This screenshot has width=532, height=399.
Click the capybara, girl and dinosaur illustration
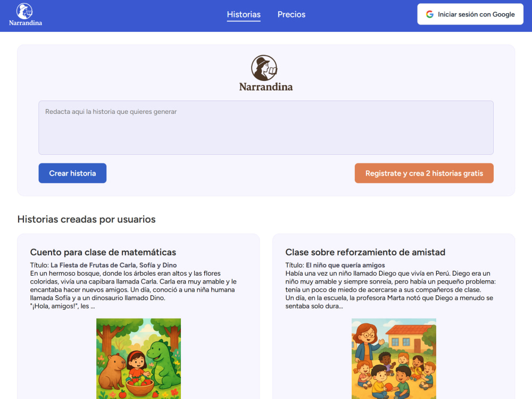coord(138,358)
